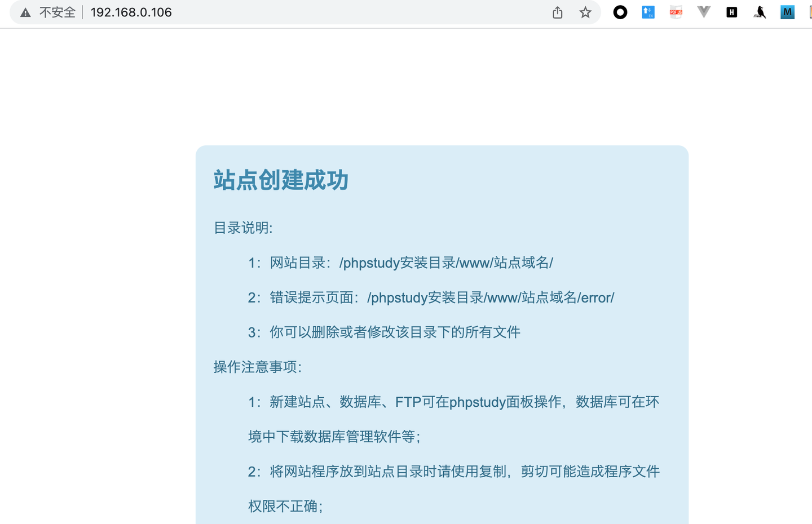Screen dimensions: 812x524
Task: Click the address bar URL 192.168.0.106
Action: 131,12
